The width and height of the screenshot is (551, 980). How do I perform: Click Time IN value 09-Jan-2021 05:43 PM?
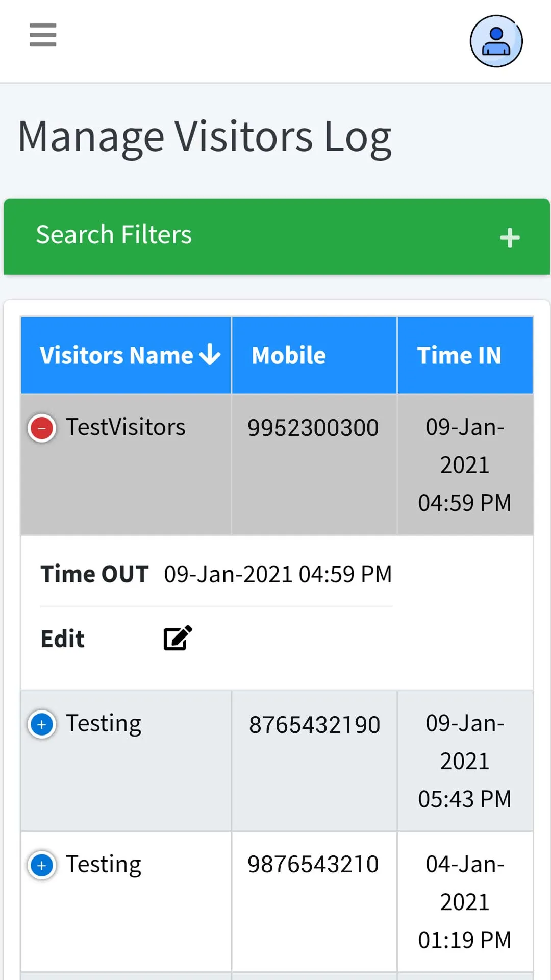[465, 761]
